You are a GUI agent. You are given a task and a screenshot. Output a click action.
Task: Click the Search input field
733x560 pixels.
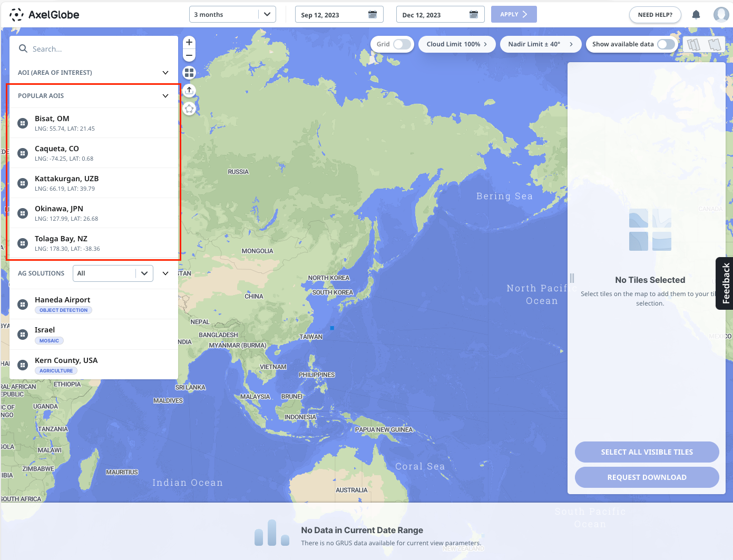point(100,49)
